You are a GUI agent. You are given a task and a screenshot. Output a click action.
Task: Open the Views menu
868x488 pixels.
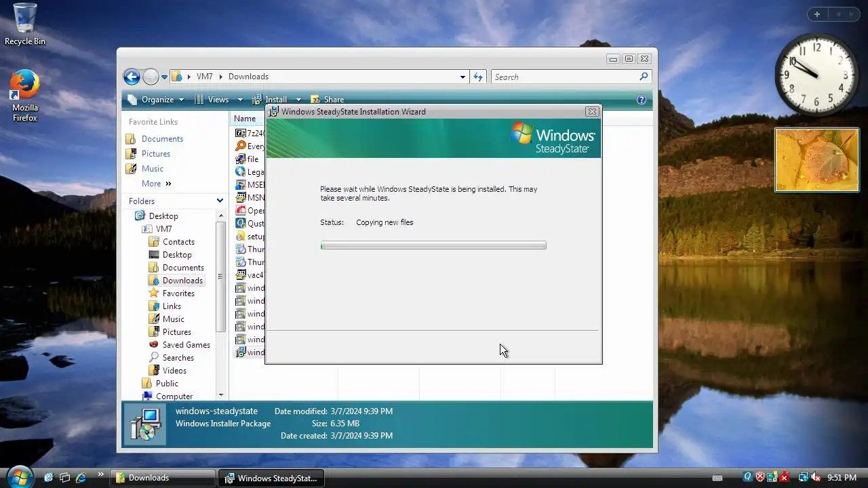(x=218, y=100)
